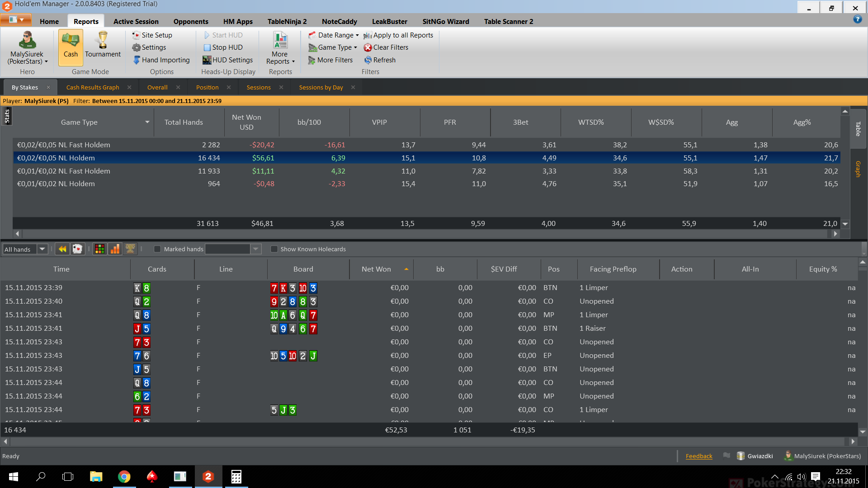Image resolution: width=868 pixels, height=488 pixels.
Task: Close the By Stakes report tab
Action: pyautogui.click(x=48, y=87)
